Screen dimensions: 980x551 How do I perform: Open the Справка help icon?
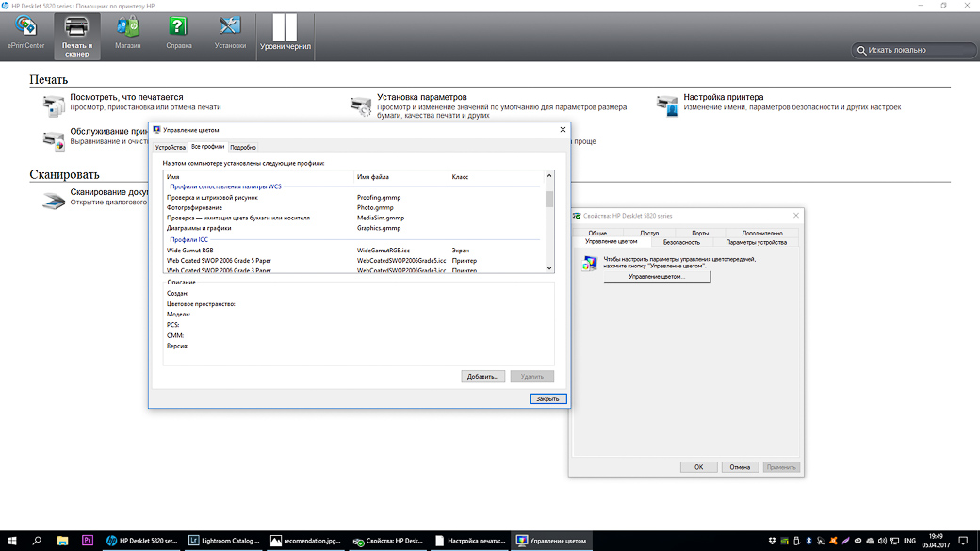(179, 33)
